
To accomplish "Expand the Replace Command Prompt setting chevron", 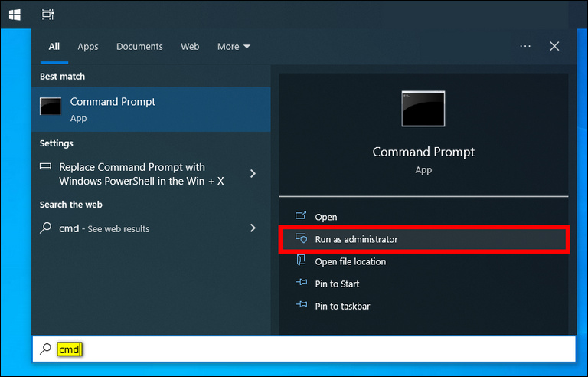I will coord(253,173).
